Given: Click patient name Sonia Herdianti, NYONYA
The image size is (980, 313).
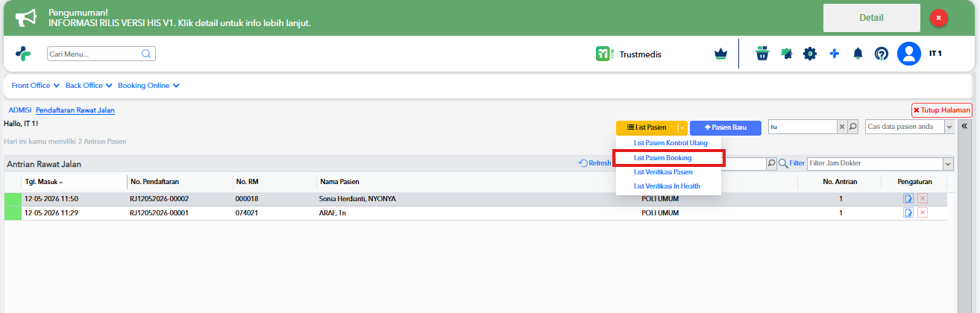Looking at the screenshot, I should 357,199.
